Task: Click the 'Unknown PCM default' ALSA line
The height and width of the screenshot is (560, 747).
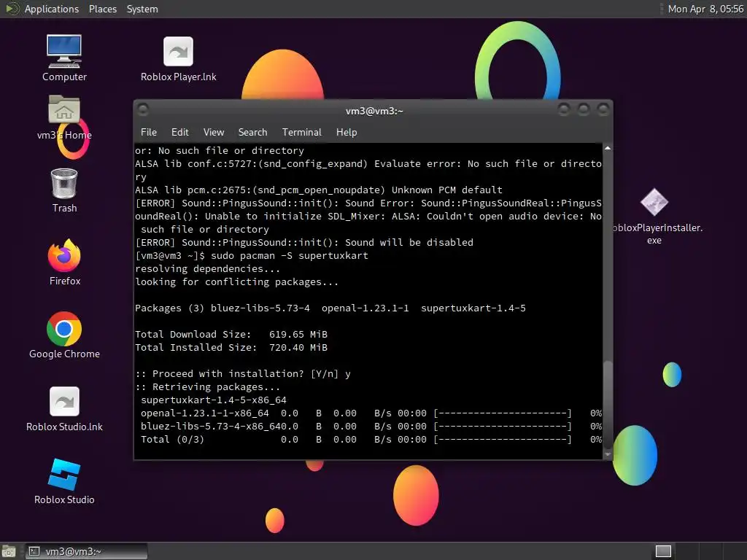Action: [319, 190]
